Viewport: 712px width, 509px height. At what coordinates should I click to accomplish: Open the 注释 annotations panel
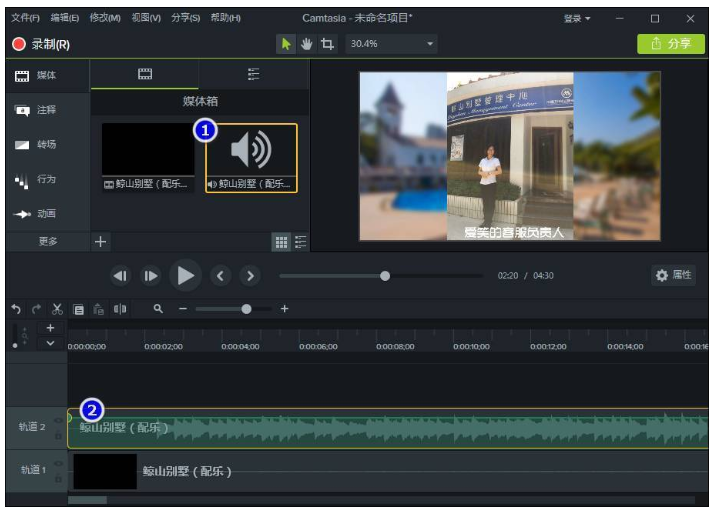(x=36, y=110)
